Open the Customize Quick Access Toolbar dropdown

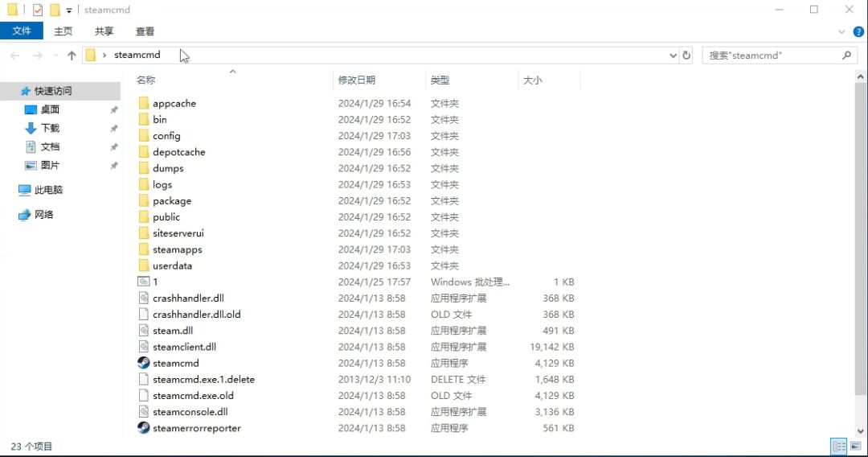pos(68,10)
